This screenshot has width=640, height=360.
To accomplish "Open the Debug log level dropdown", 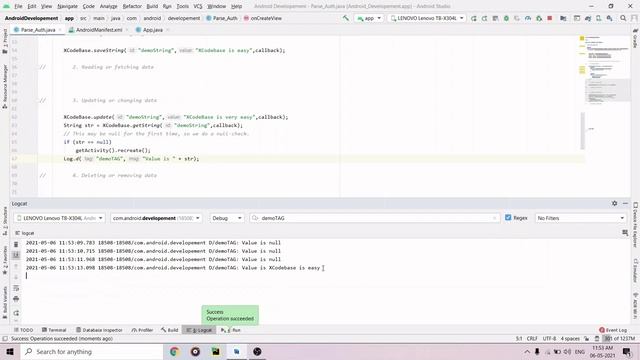I will [227, 218].
